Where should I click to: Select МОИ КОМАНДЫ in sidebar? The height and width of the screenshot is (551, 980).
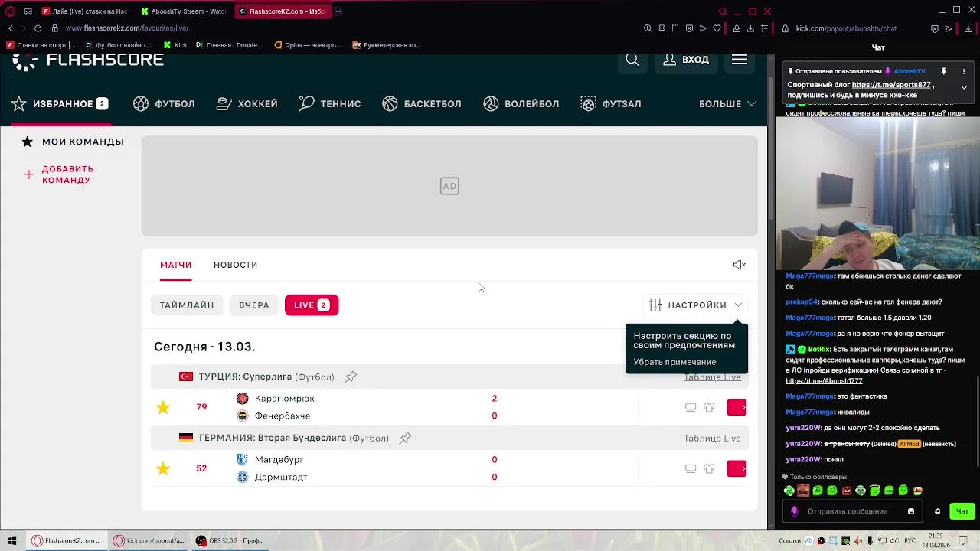click(x=73, y=142)
